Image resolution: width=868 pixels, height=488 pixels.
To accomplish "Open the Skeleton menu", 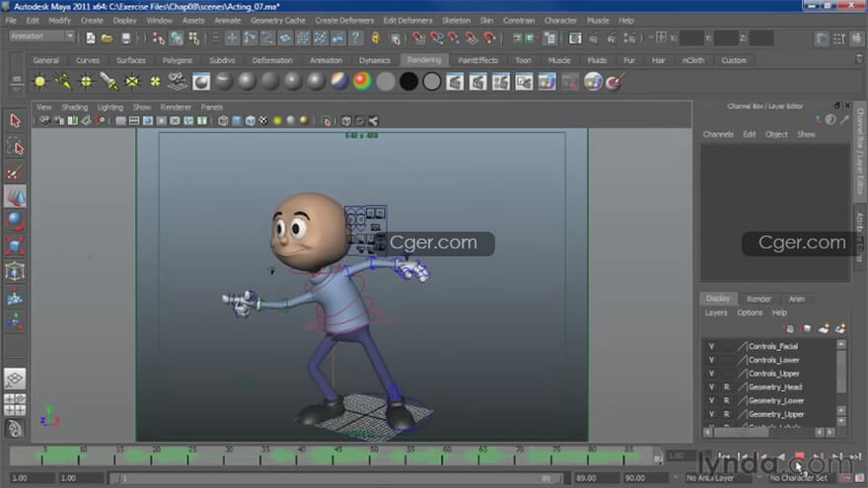I will click(456, 21).
